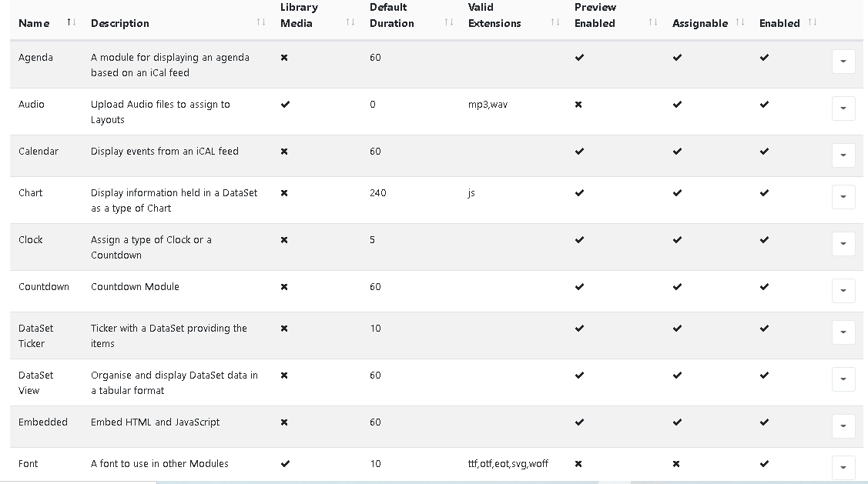Viewport: 868px width, 484px height.
Task: Open Countdown row action dropdown
Action: 843,291
